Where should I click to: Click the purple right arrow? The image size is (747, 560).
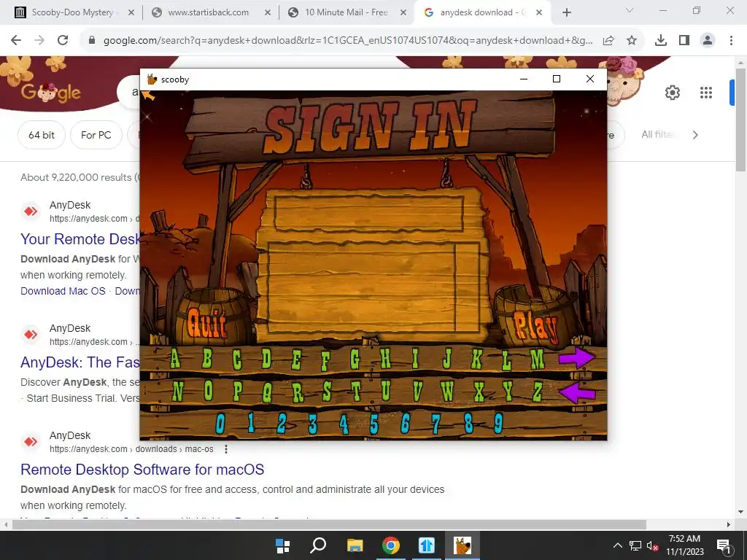[576, 357]
